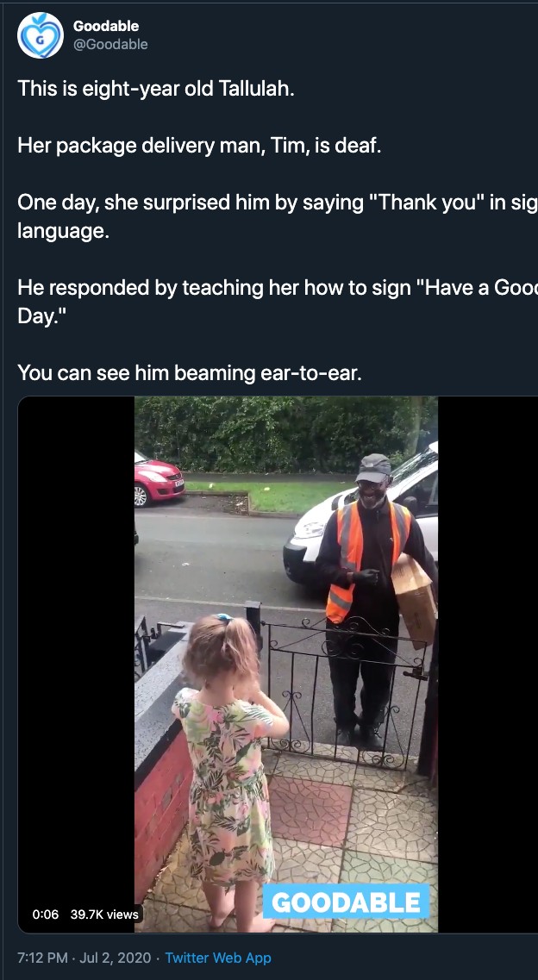This screenshot has height=980, width=538.
Task: Click the right black bar of video
Action: (488, 665)
